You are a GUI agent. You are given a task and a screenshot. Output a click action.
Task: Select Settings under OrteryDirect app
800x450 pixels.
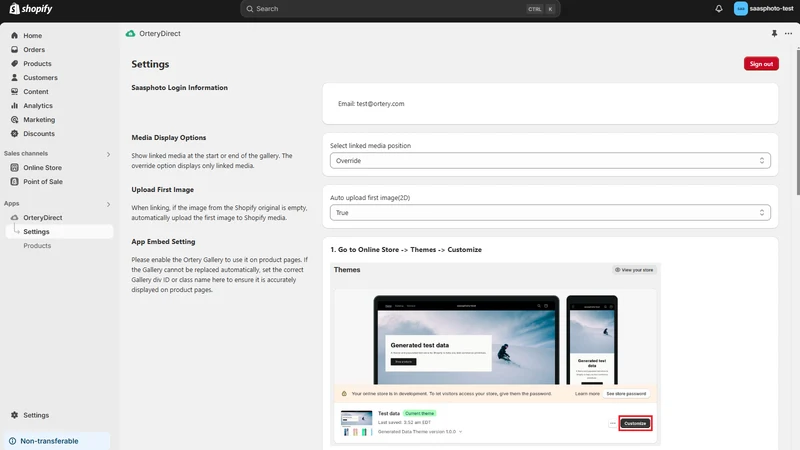click(59, 232)
